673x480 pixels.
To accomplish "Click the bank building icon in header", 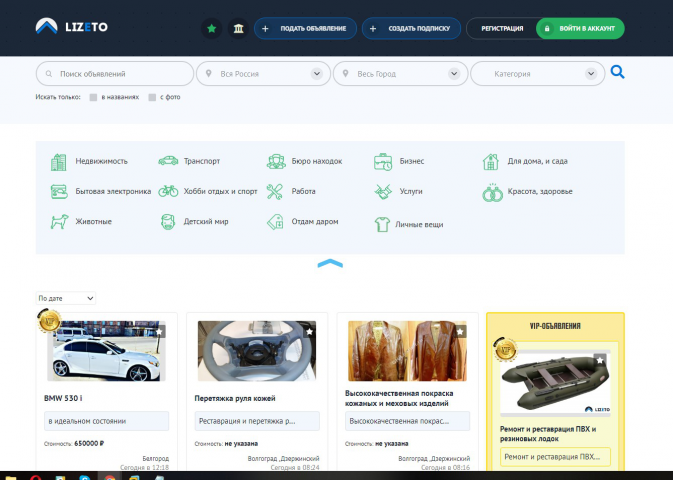I will click(x=238, y=28).
